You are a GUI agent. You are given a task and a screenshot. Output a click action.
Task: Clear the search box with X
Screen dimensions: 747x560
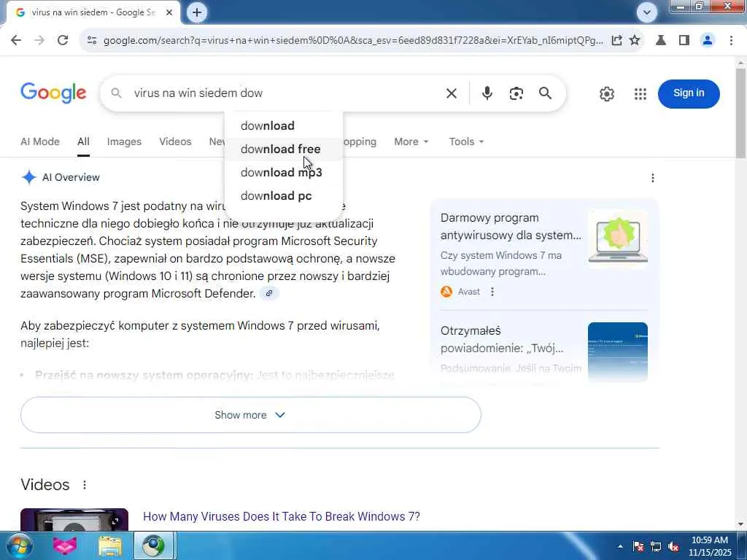pyautogui.click(x=451, y=93)
